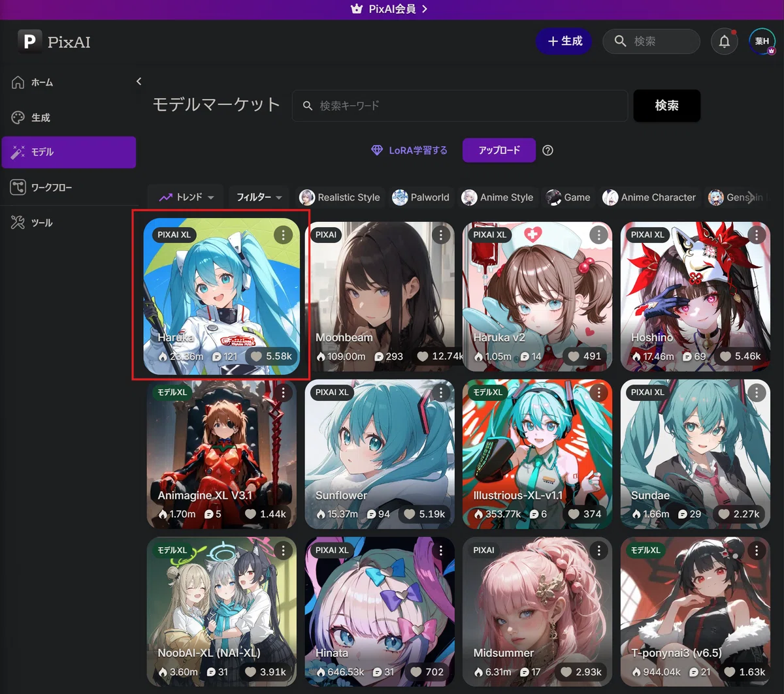This screenshot has height=694, width=784.
Task: Filter by Realistic Style tag
Action: 339,197
